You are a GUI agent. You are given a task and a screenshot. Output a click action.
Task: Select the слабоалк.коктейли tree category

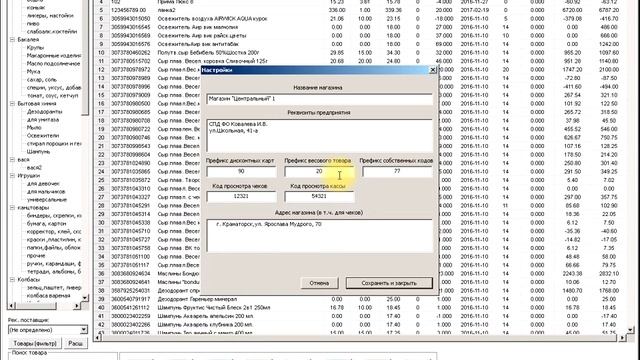(x=51, y=31)
